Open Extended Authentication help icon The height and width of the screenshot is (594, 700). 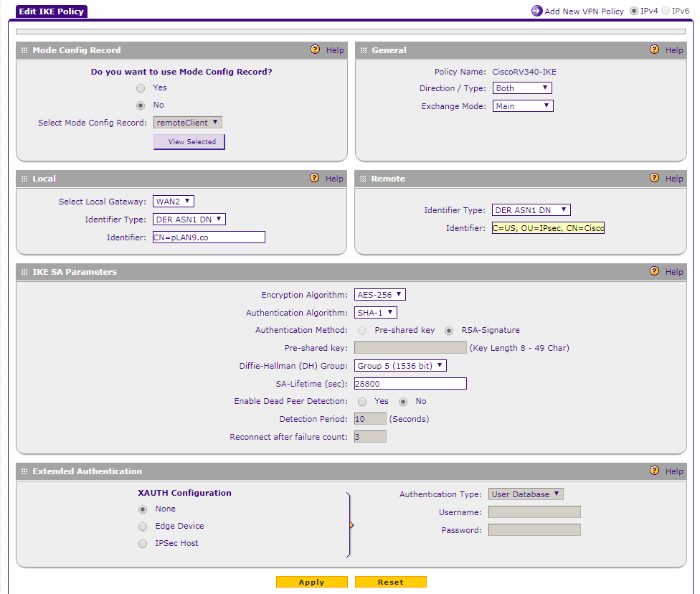[x=654, y=471]
